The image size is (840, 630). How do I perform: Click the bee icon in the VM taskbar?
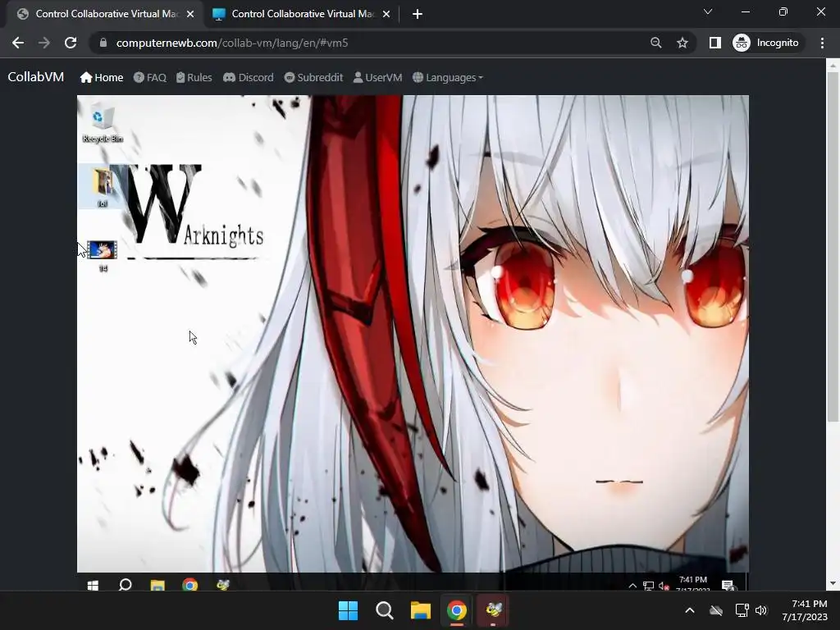point(223,584)
